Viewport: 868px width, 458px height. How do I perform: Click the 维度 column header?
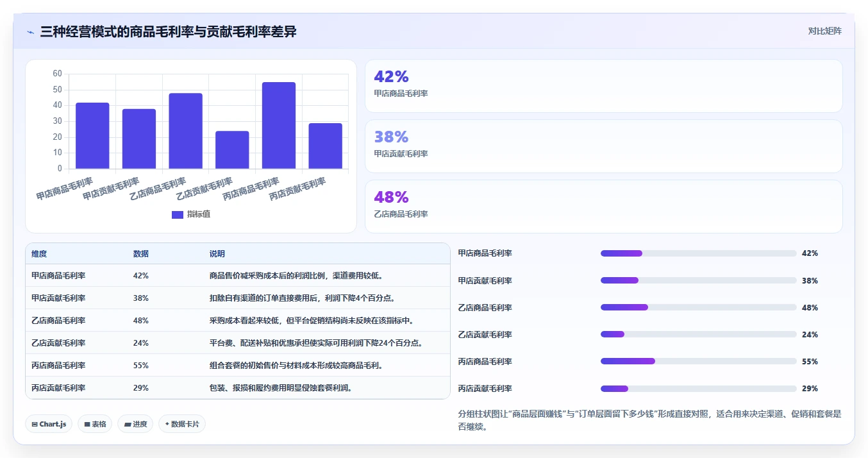coord(39,254)
